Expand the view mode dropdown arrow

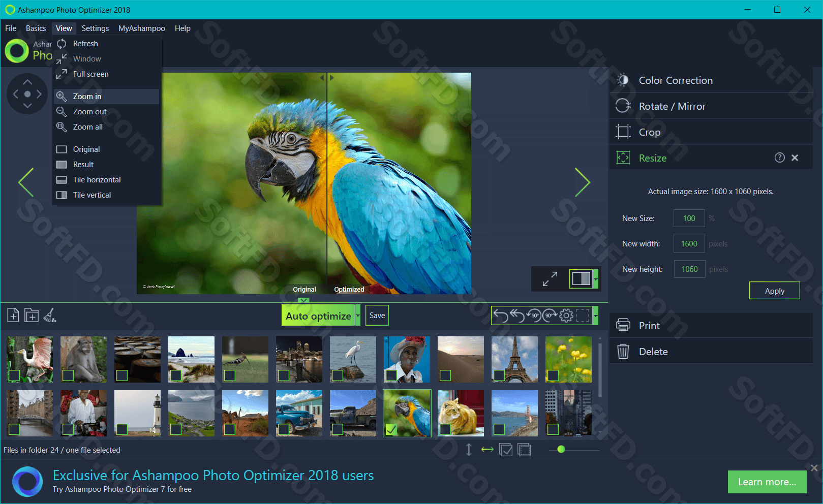click(596, 278)
